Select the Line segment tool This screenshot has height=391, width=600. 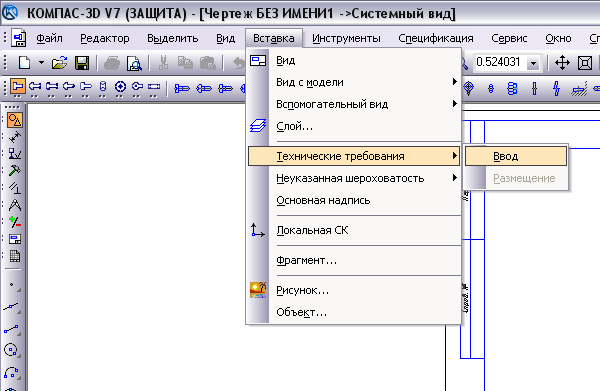pos(12,329)
